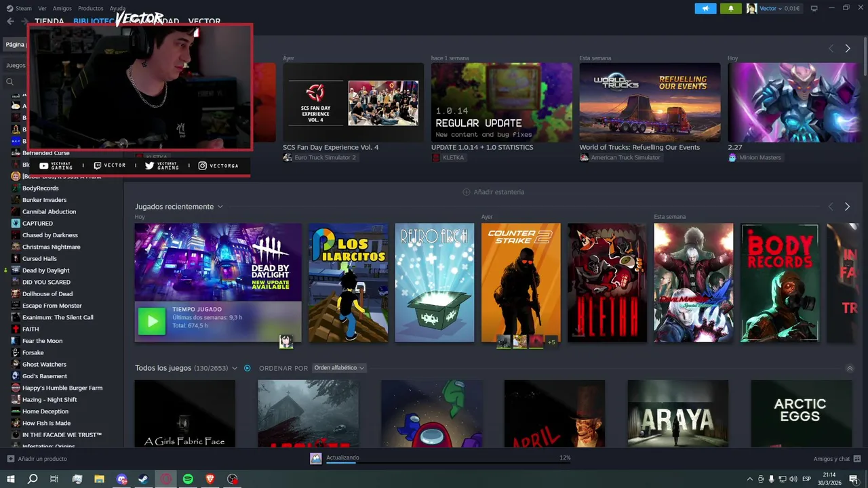Go to previous recently played games
This screenshot has height=488, width=868.
click(831, 206)
